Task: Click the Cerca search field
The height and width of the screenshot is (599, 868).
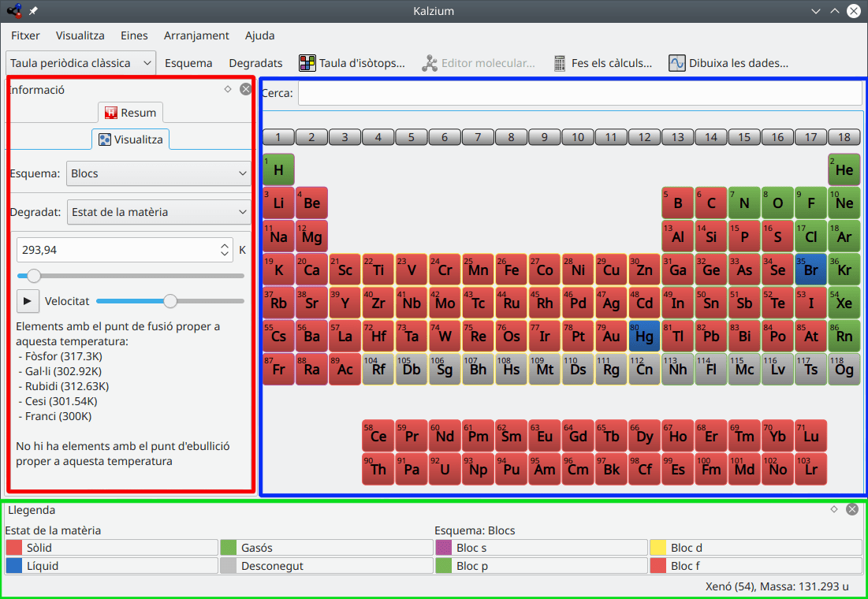Action: [579, 93]
